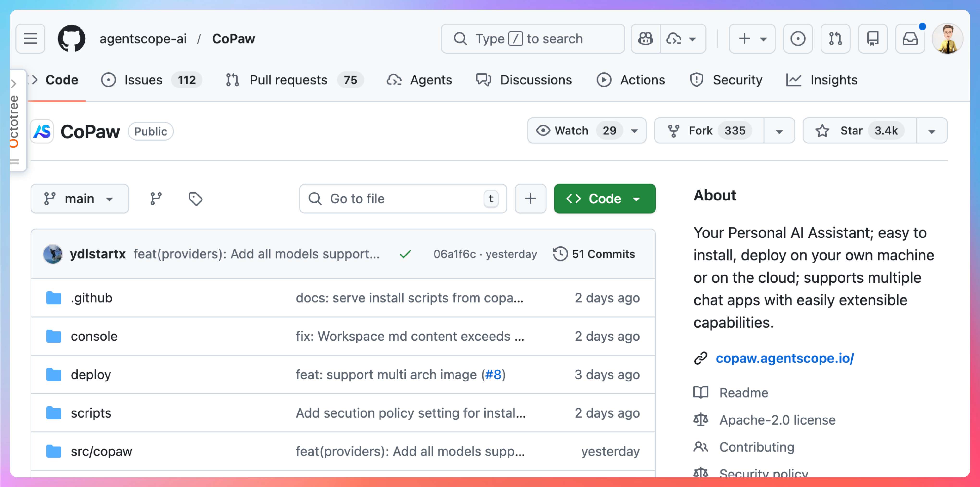View the branches icon next to main
This screenshot has height=487, width=980.
pyautogui.click(x=156, y=198)
